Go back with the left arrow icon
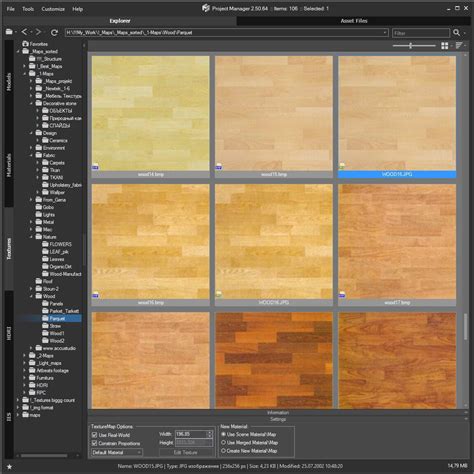Viewport: 474px width, 474px height. point(24,32)
